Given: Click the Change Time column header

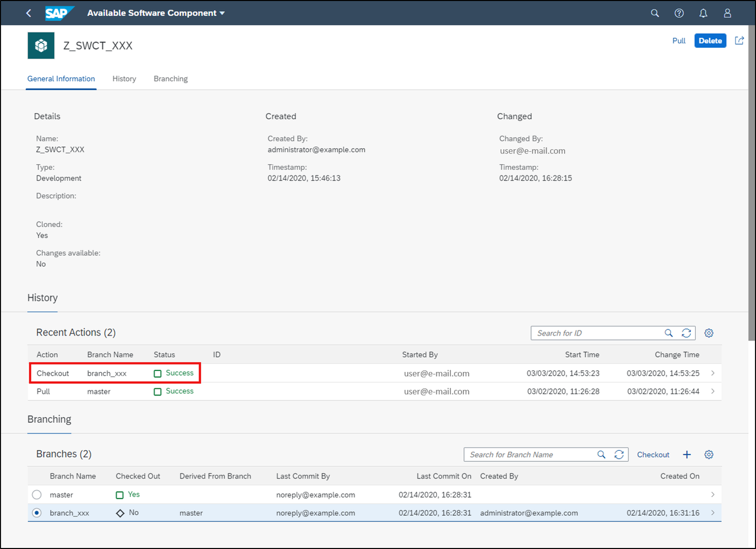Looking at the screenshot, I should 677,355.
